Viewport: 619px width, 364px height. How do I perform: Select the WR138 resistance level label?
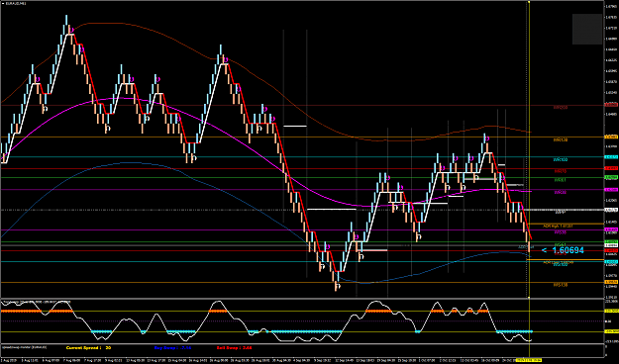(x=561, y=140)
